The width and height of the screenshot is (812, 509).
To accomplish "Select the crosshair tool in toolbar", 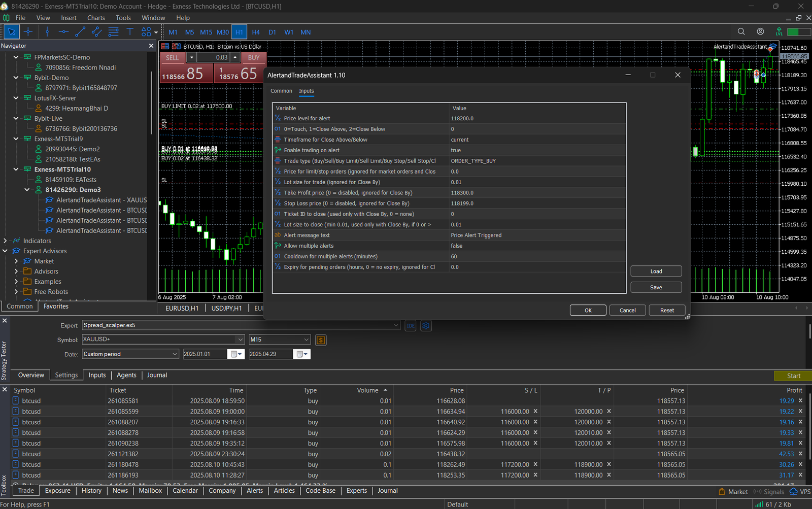I will click(x=28, y=32).
